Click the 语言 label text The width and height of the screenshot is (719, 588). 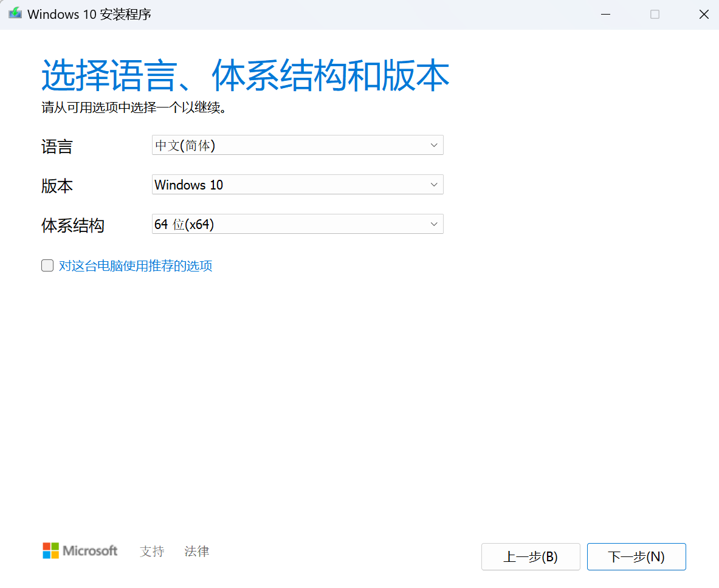click(57, 146)
